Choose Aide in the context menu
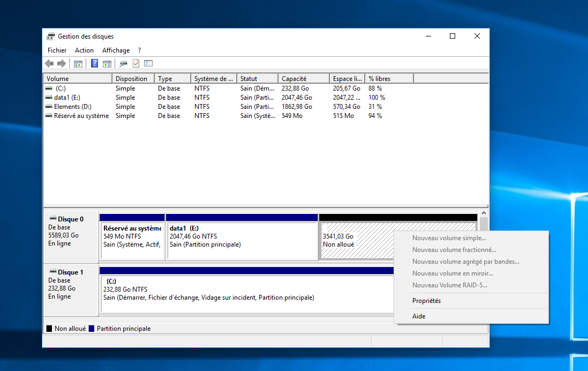588x371 pixels. click(x=419, y=316)
